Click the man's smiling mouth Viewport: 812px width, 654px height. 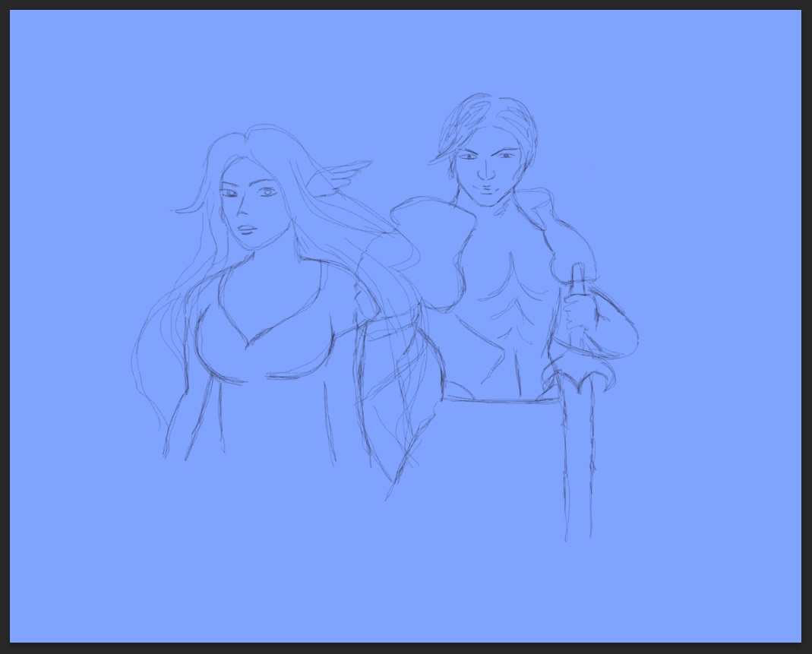point(484,188)
